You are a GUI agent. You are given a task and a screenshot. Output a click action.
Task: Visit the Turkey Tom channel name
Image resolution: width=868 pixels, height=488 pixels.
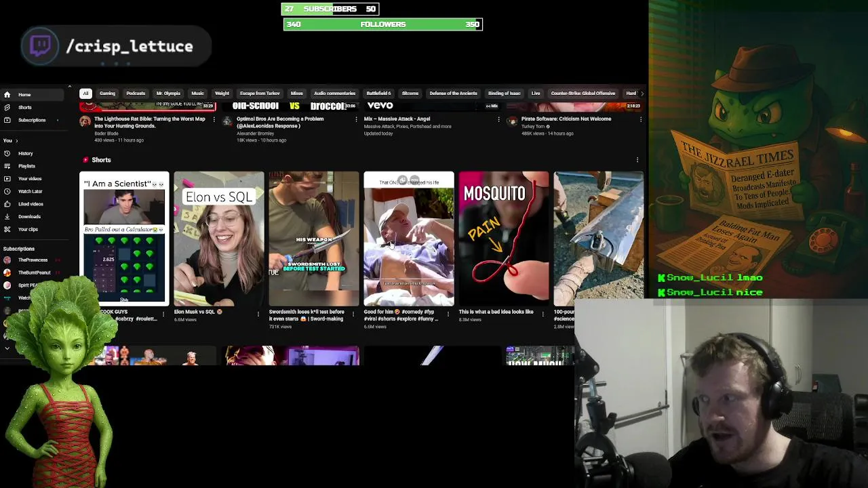(x=534, y=126)
